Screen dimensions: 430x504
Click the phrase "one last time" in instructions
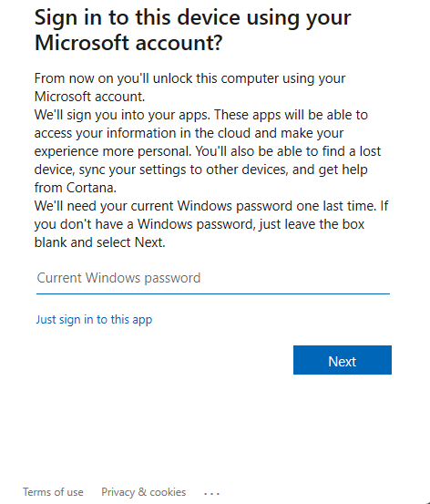pos(336,206)
